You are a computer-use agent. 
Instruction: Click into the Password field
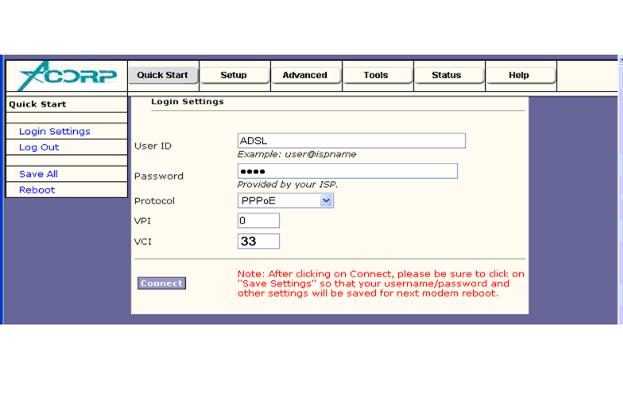point(347,171)
